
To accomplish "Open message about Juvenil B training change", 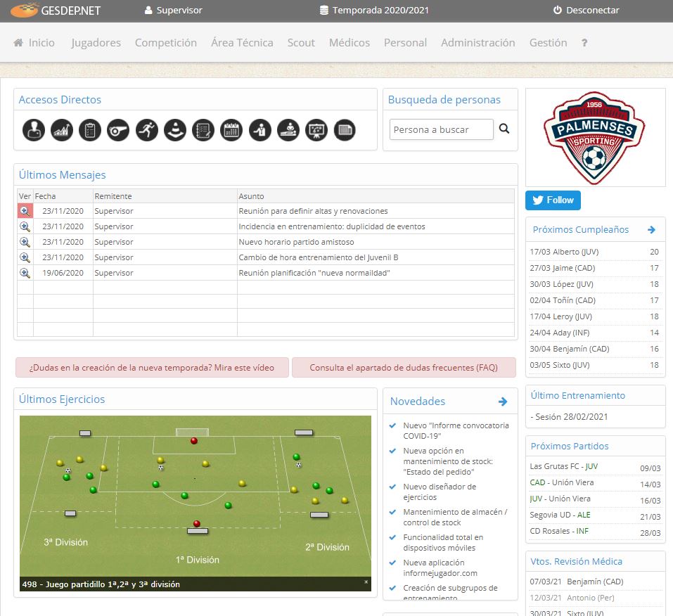I will tap(25, 257).
